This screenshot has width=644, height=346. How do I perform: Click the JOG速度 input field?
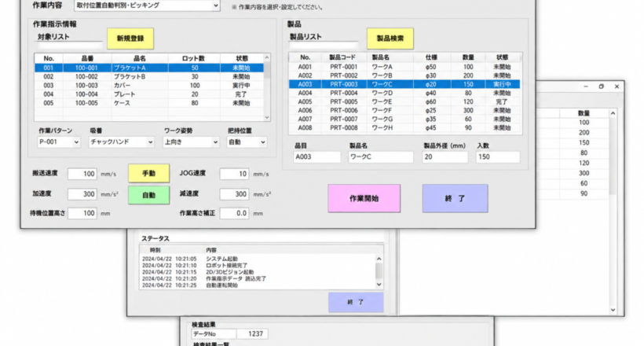[234, 174]
